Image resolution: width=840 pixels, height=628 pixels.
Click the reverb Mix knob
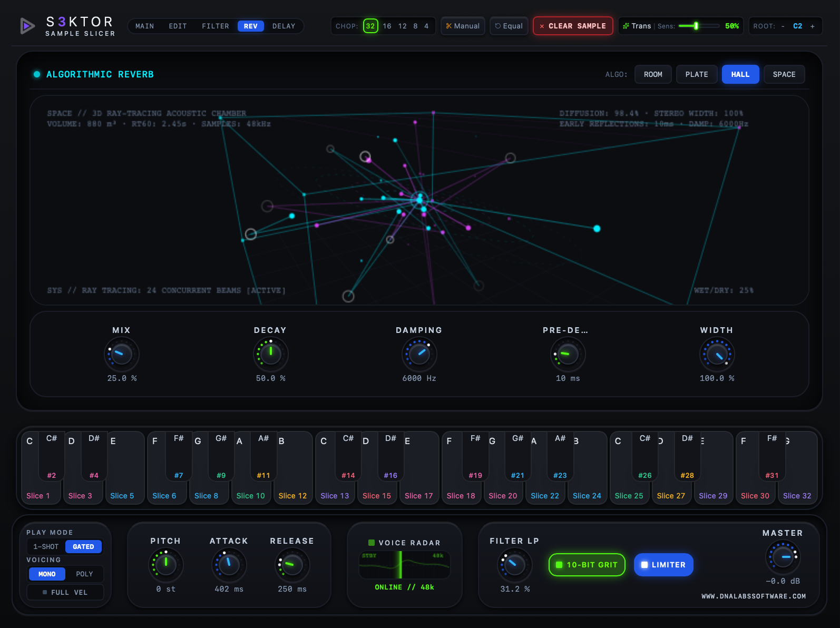122,354
